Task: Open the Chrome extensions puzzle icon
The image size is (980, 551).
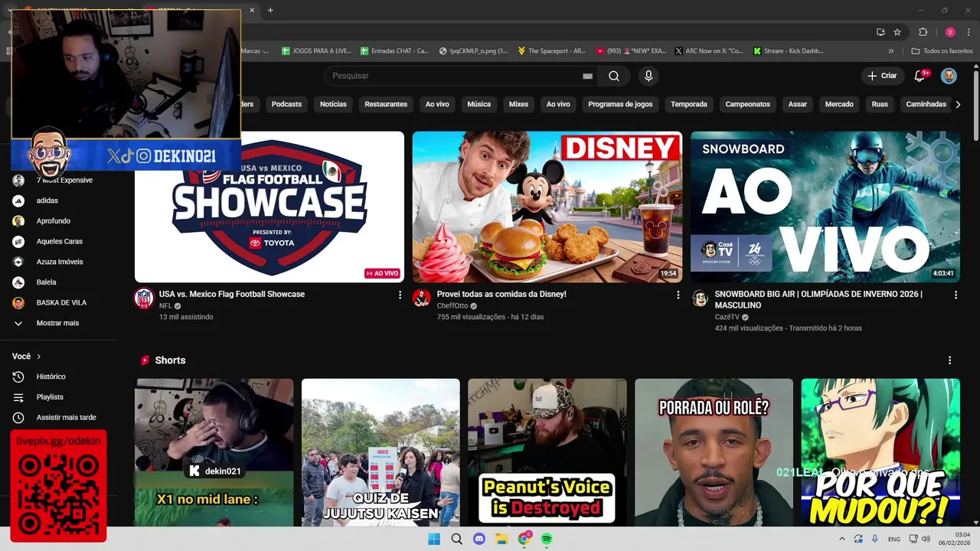Action: [923, 32]
